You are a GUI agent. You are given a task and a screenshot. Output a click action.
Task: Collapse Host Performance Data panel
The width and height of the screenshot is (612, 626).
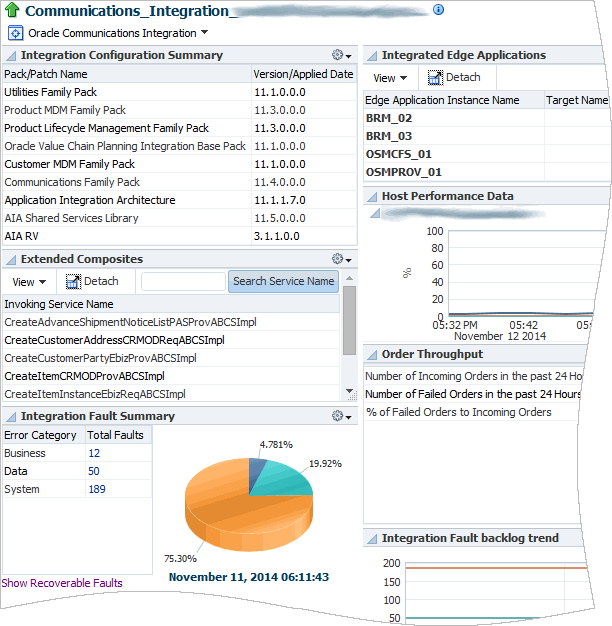pyautogui.click(x=372, y=196)
